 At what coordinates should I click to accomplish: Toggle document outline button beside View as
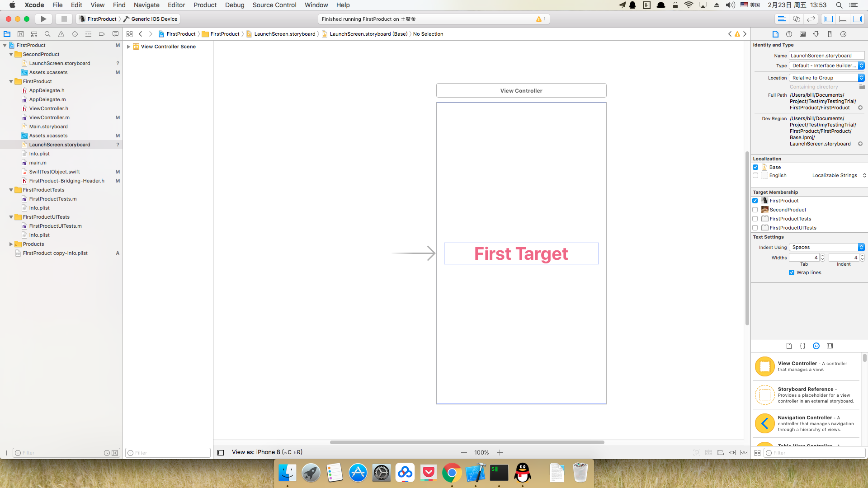(x=221, y=452)
